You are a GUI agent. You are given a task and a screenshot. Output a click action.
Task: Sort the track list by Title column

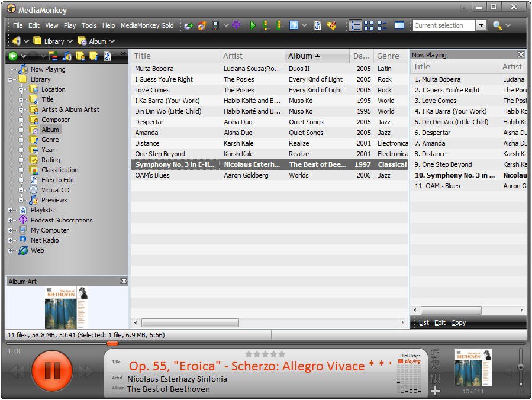(x=175, y=56)
